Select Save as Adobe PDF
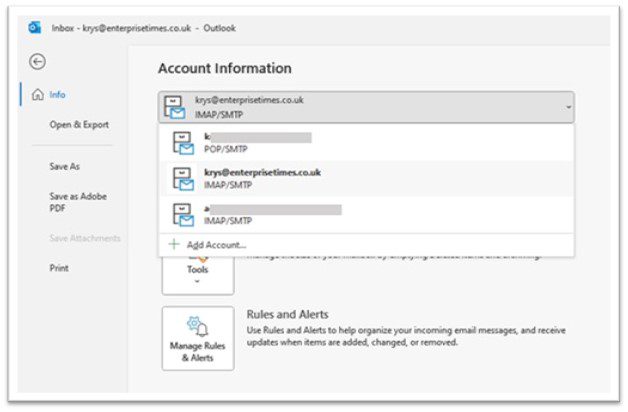 (78, 202)
